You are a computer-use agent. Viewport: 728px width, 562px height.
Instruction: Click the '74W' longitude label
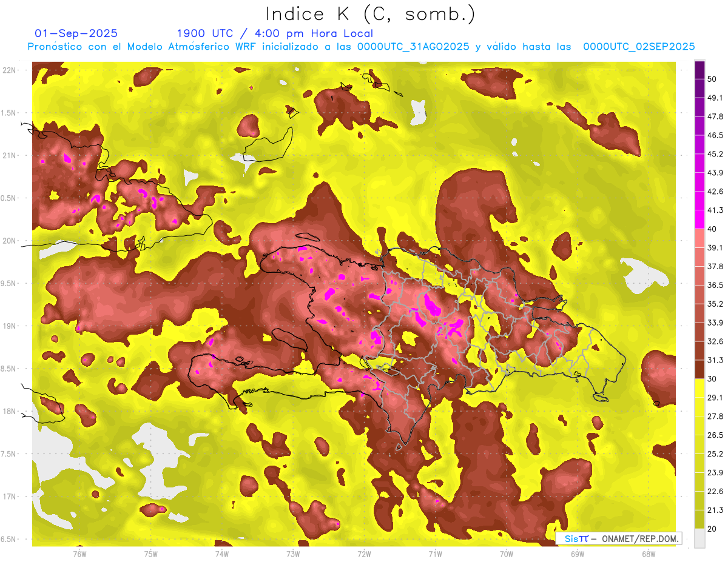click(x=222, y=554)
